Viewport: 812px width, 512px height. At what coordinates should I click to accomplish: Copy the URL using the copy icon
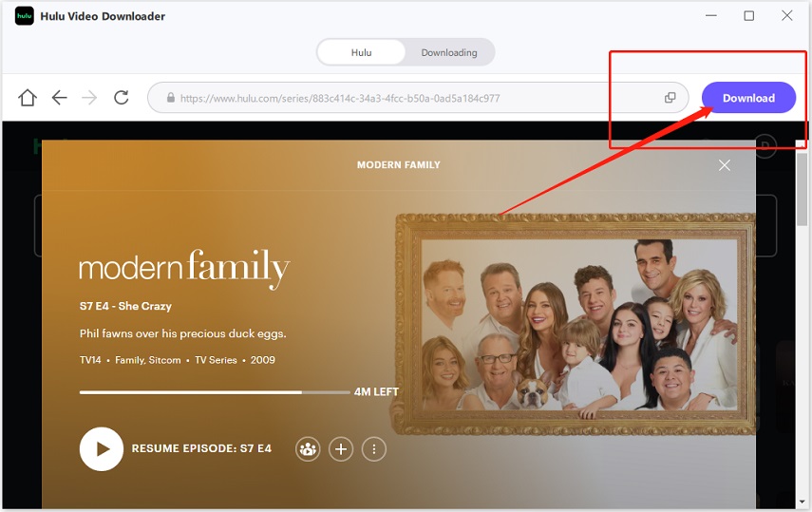670,98
